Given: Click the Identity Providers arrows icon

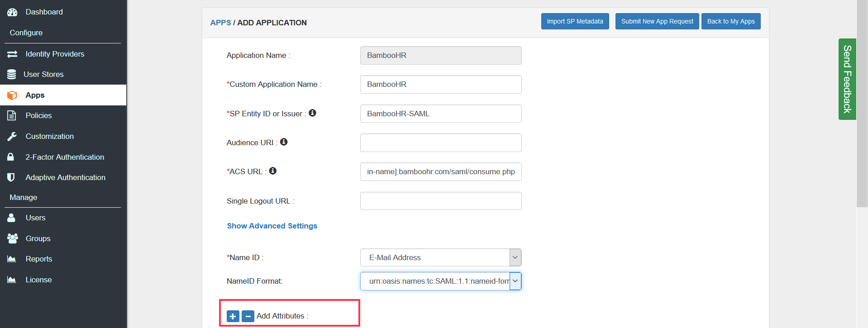Looking at the screenshot, I should pos(12,54).
